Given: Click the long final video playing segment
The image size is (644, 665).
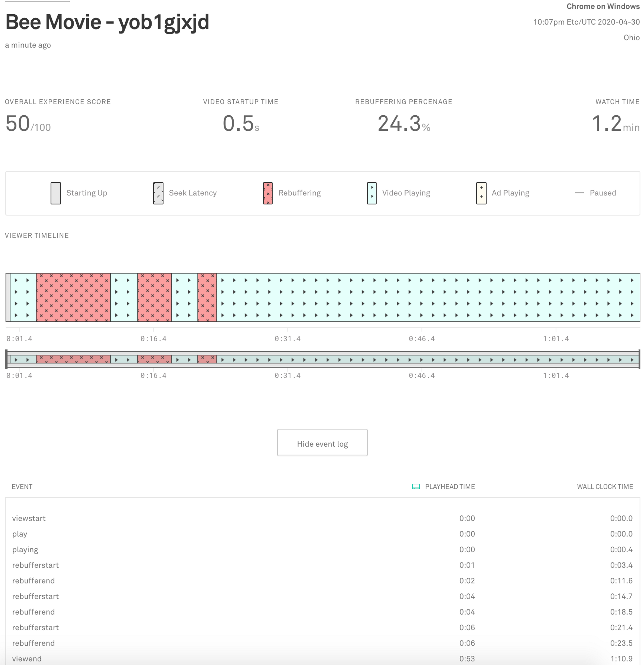Looking at the screenshot, I should (428, 297).
